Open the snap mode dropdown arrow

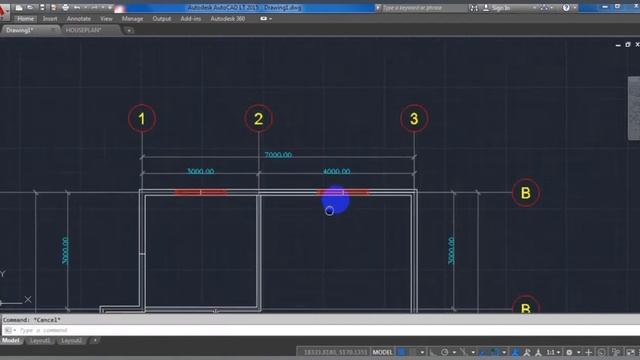coord(422,352)
